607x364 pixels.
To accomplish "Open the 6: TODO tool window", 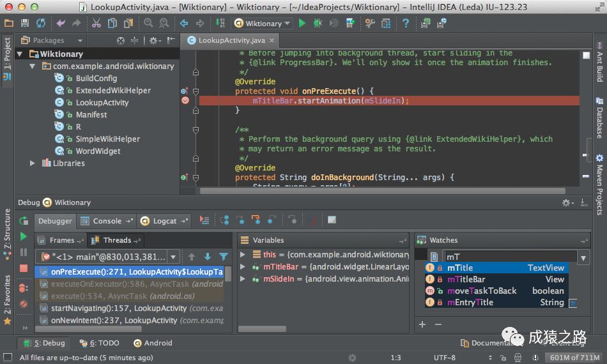I will click(100, 343).
